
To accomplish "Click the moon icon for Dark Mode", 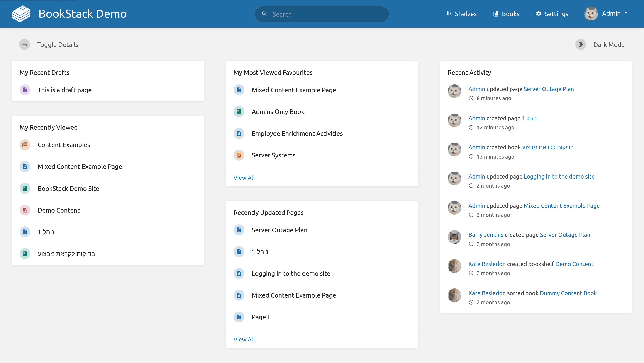I will [581, 44].
